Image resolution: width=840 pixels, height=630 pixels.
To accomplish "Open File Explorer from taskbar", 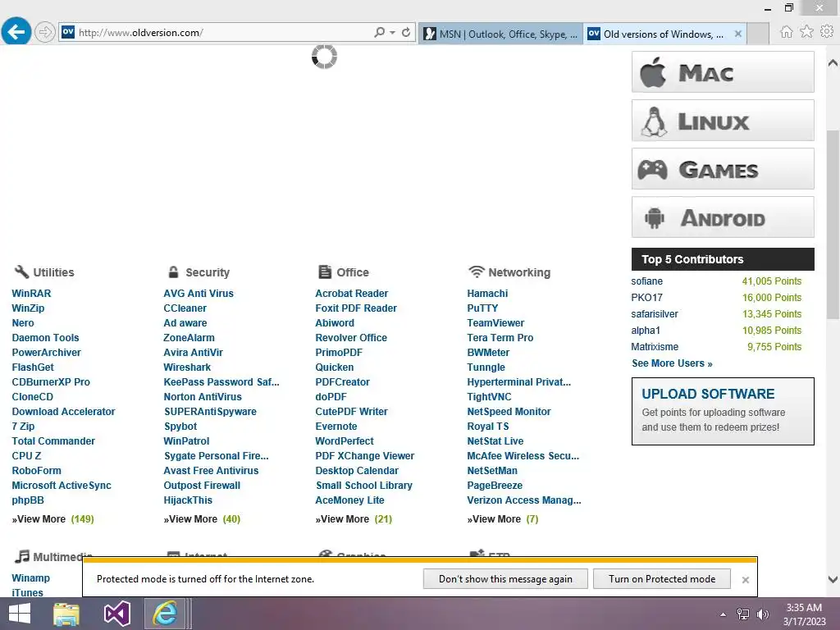I will pos(66,614).
